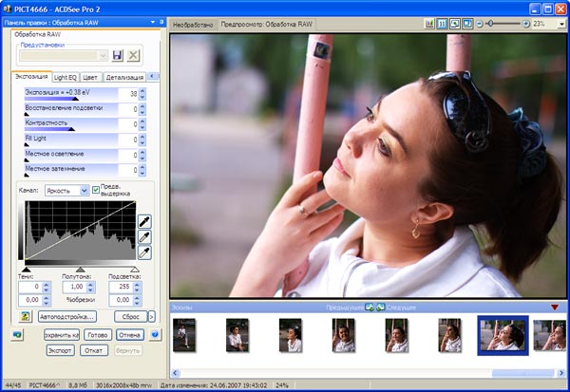Pick the gray point eyedropper
This screenshot has width=570, height=392.
point(144,237)
